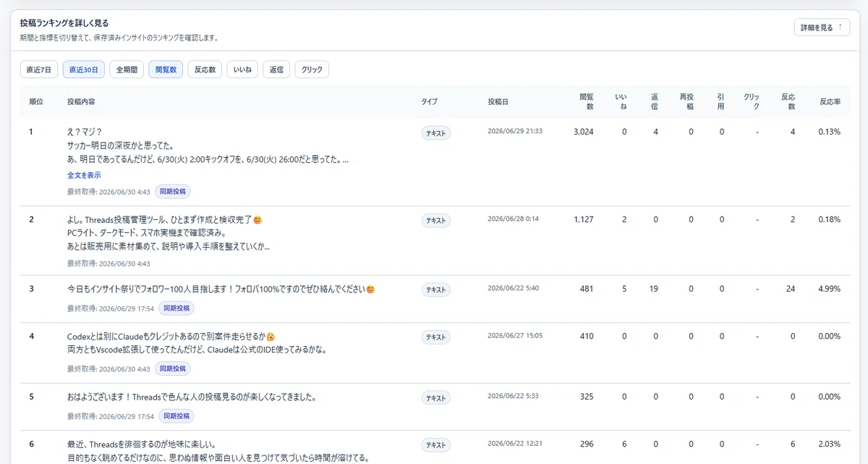Click the 引用 column header

tap(720, 101)
